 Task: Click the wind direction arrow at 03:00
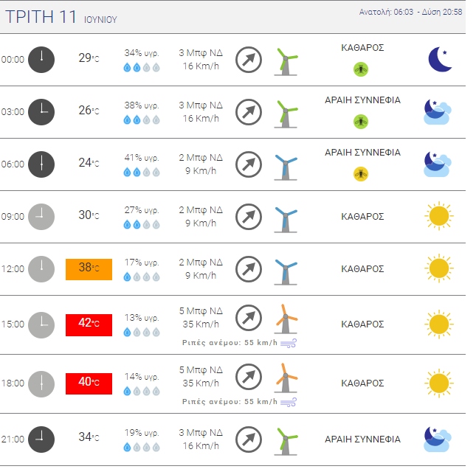pyautogui.click(x=249, y=112)
